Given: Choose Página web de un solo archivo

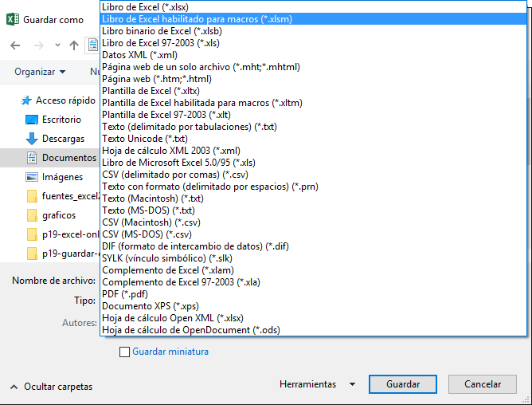Looking at the screenshot, I should [x=313, y=67].
